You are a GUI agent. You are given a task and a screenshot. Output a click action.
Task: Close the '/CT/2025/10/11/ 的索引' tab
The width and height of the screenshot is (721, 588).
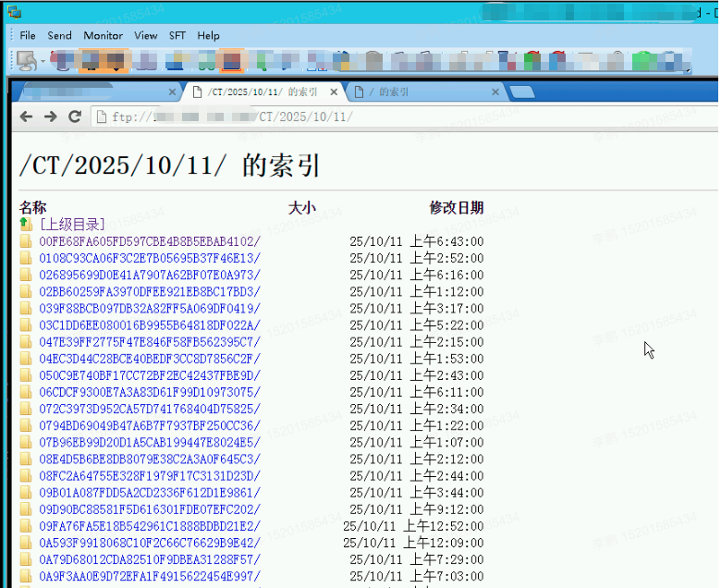[334, 92]
